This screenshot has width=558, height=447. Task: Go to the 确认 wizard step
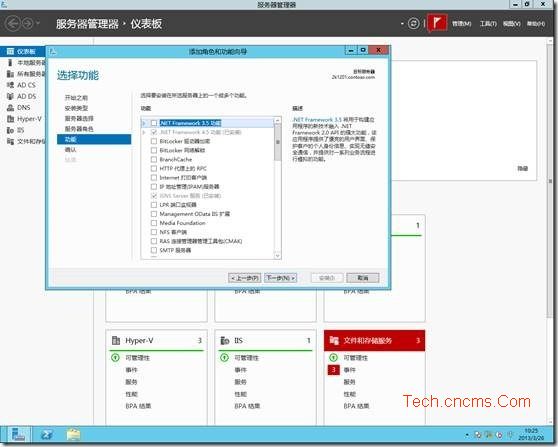70,149
